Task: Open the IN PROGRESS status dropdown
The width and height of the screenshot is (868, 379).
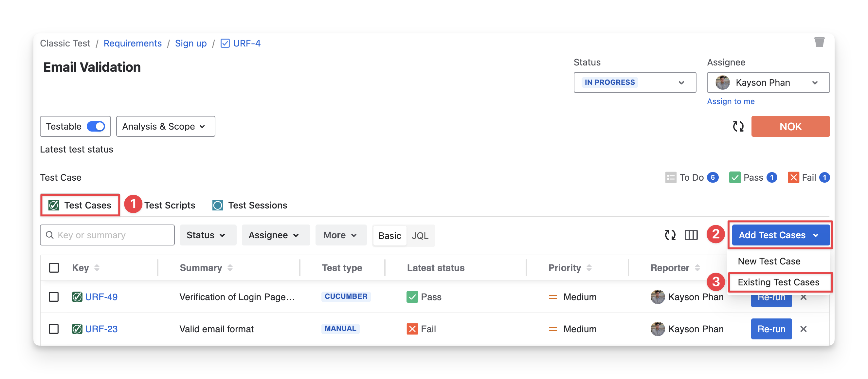Action: pyautogui.click(x=635, y=82)
